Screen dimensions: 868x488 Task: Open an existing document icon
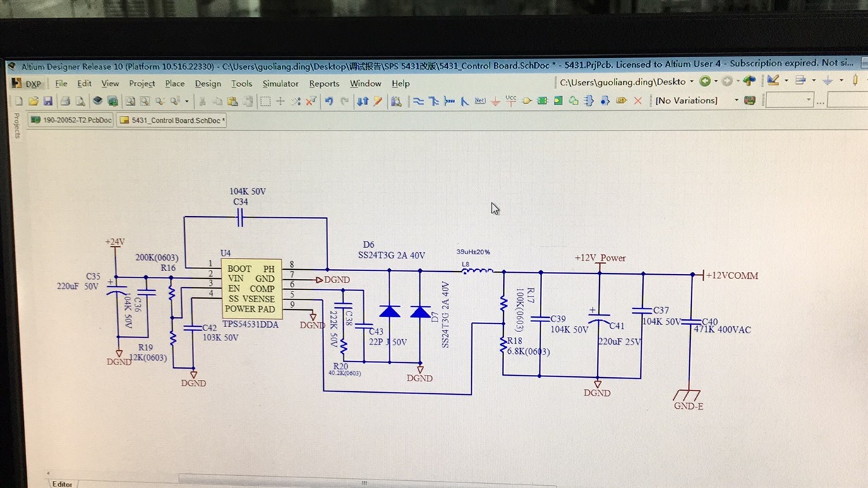(33, 101)
